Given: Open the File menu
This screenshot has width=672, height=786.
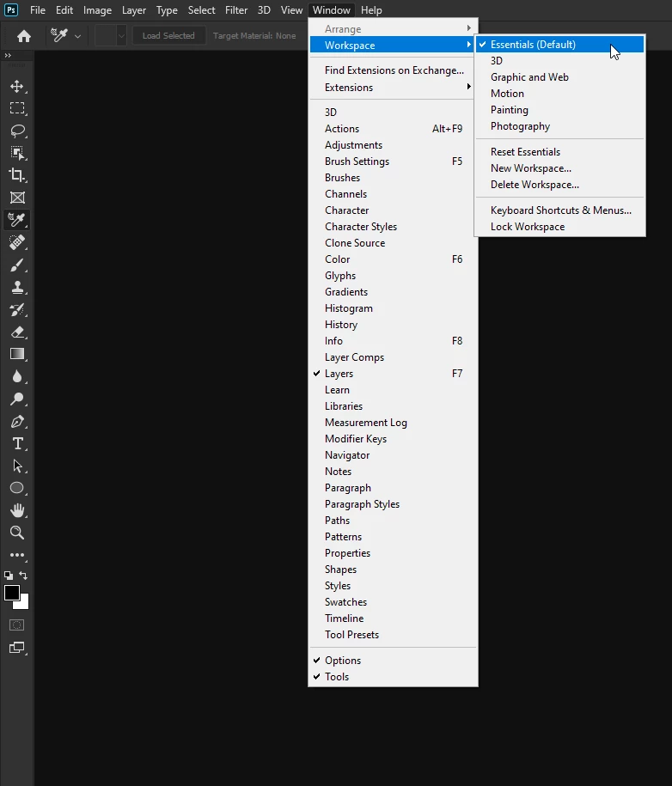Looking at the screenshot, I should tap(38, 10).
